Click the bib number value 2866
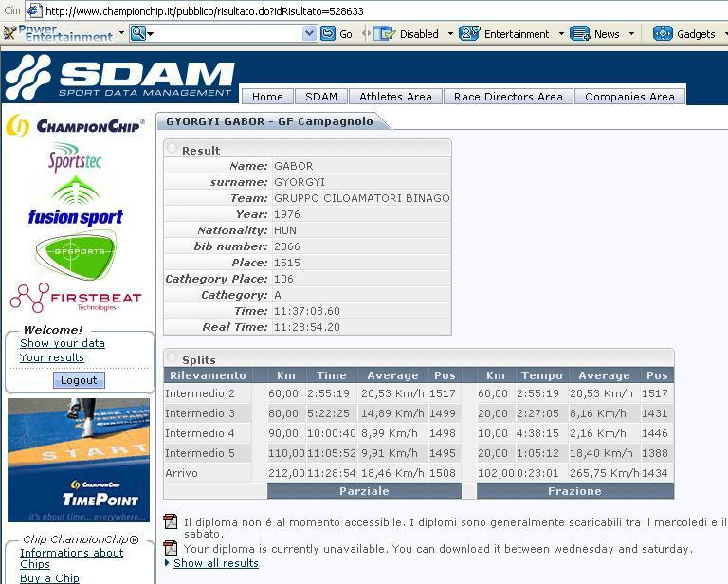Screen dimensions: 728x584 click(287, 246)
